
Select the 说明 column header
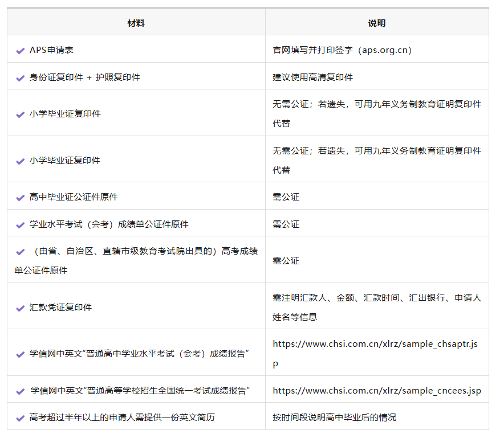pos(377,23)
